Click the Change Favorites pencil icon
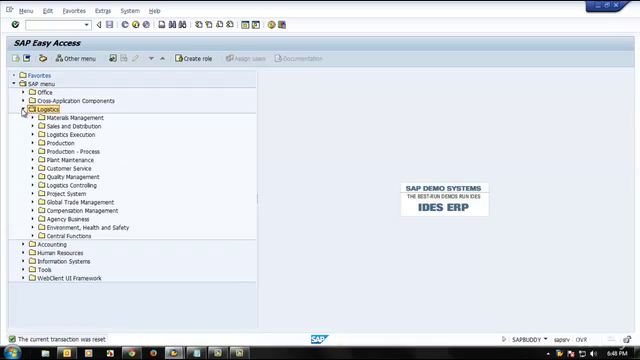Screen dimensions: 640x360 135,58
